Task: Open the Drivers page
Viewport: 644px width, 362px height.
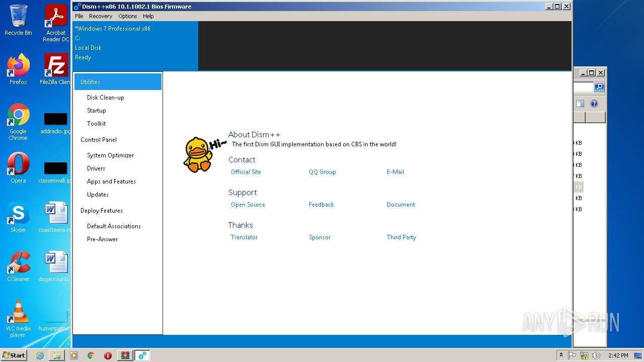Action: [96, 168]
